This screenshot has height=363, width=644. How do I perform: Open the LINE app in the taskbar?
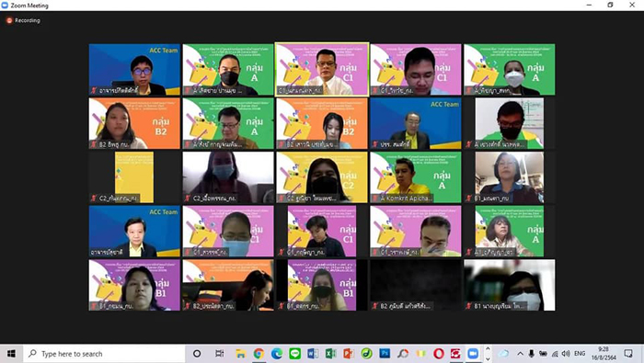click(x=295, y=354)
